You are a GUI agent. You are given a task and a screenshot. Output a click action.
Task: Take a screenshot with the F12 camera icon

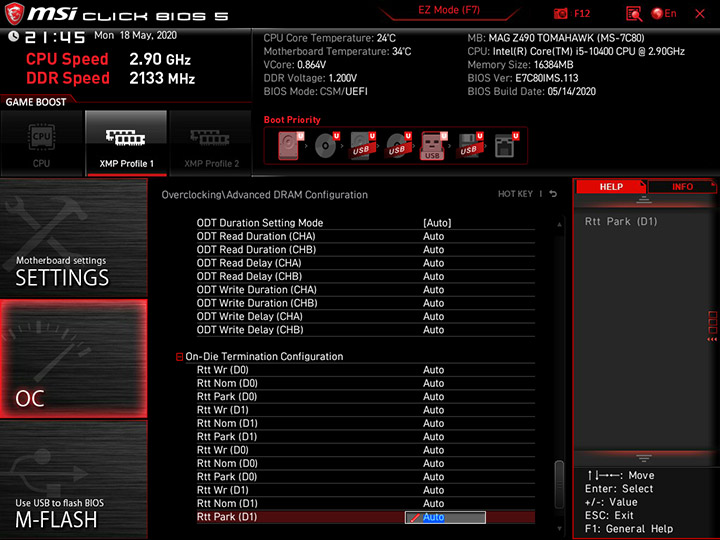(x=561, y=14)
